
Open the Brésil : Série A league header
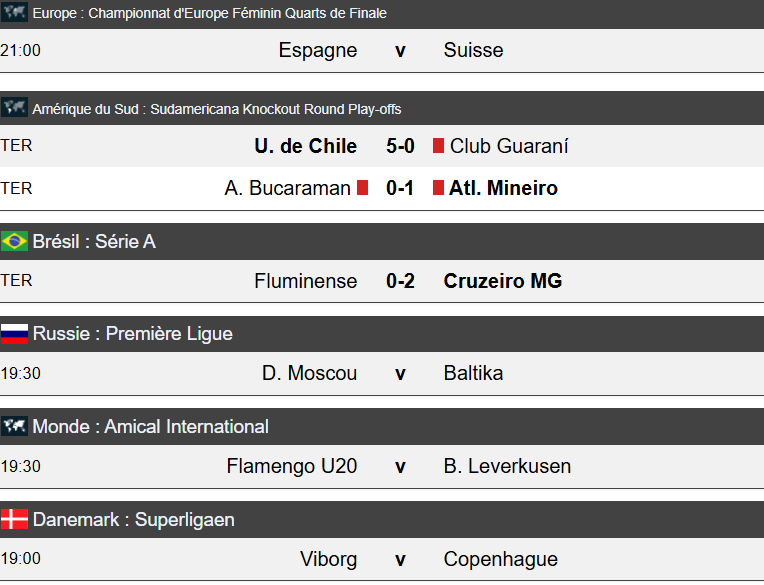94,241
